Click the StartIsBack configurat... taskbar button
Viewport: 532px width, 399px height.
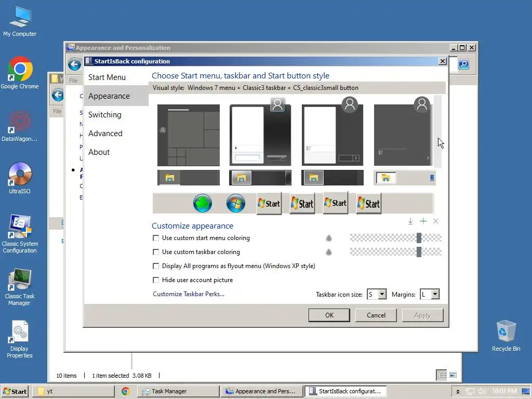coord(345,391)
